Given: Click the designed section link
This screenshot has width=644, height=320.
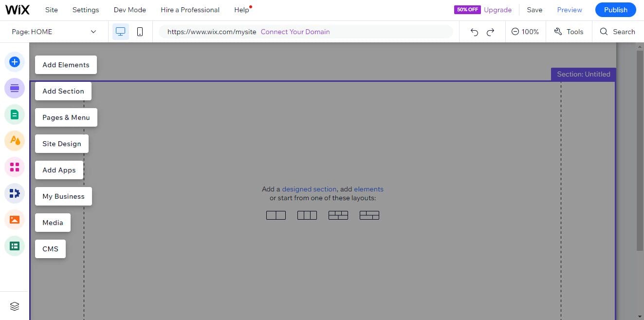Looking at the screenshot, I should (309, 189).
